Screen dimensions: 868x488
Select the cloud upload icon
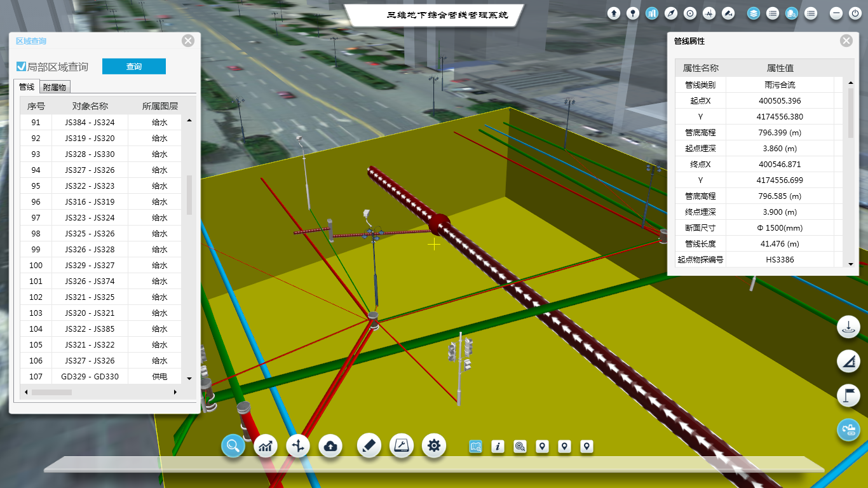(x=330, y=446)
